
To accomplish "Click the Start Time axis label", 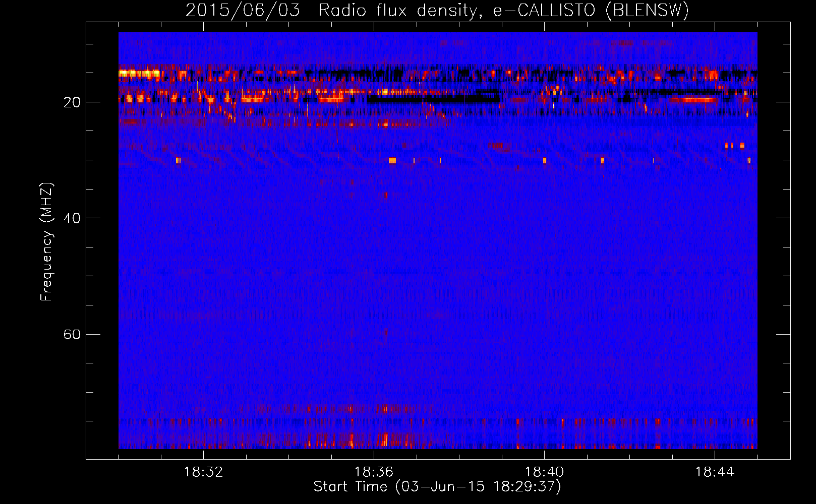I will (437, 487).
